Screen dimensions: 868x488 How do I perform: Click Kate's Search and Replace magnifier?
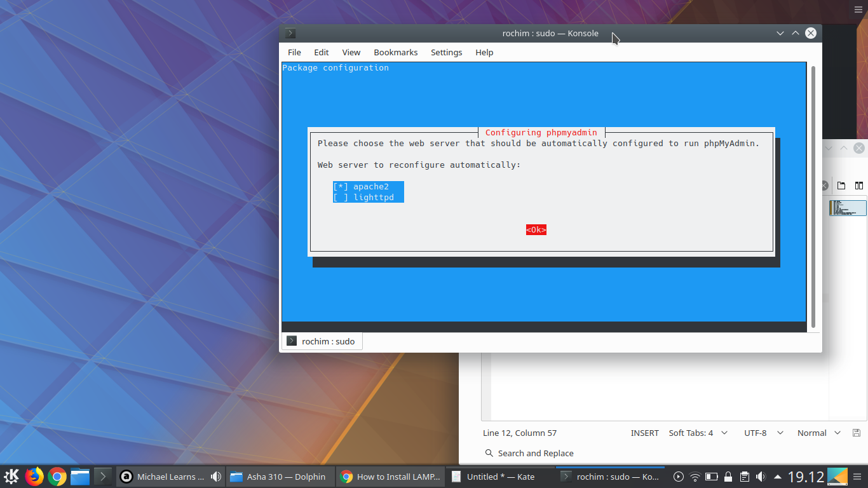point(489,453)
